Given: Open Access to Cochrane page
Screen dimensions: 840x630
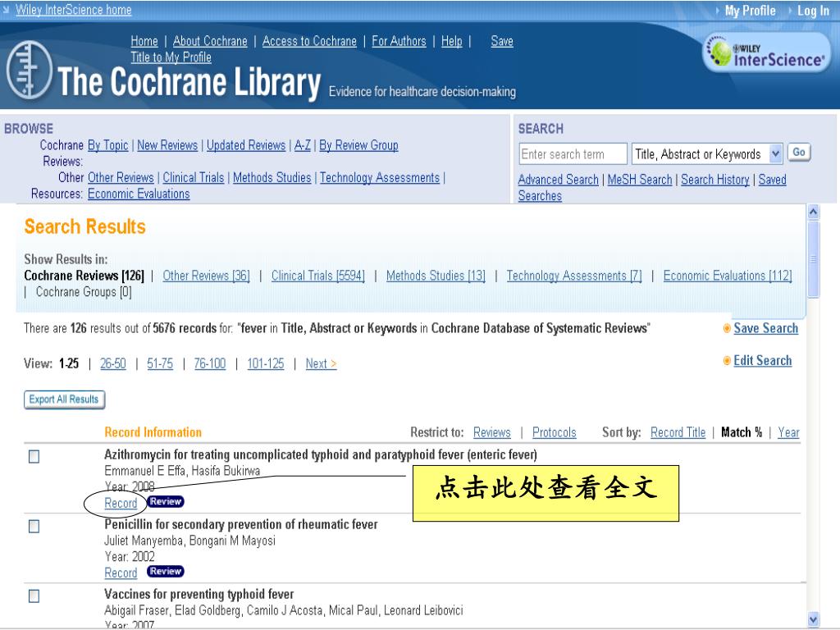Looking at the screenshot, I should point(309,41).
